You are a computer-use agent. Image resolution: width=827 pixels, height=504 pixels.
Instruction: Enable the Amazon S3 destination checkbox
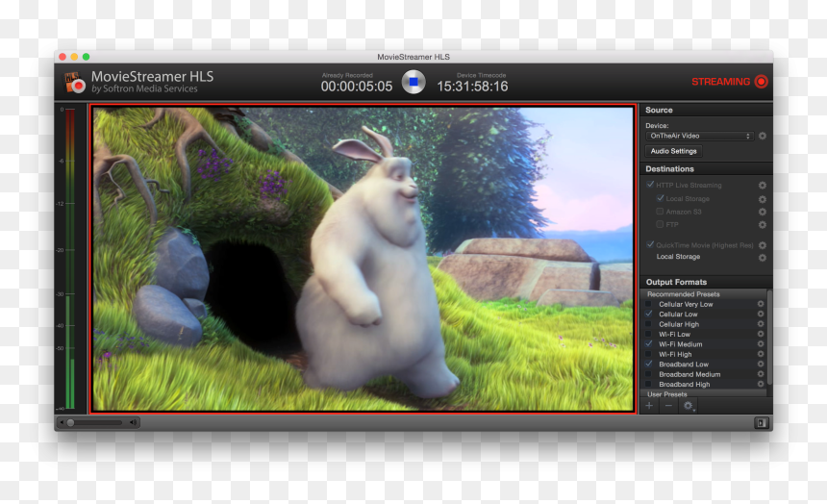[x=660, y=212]
